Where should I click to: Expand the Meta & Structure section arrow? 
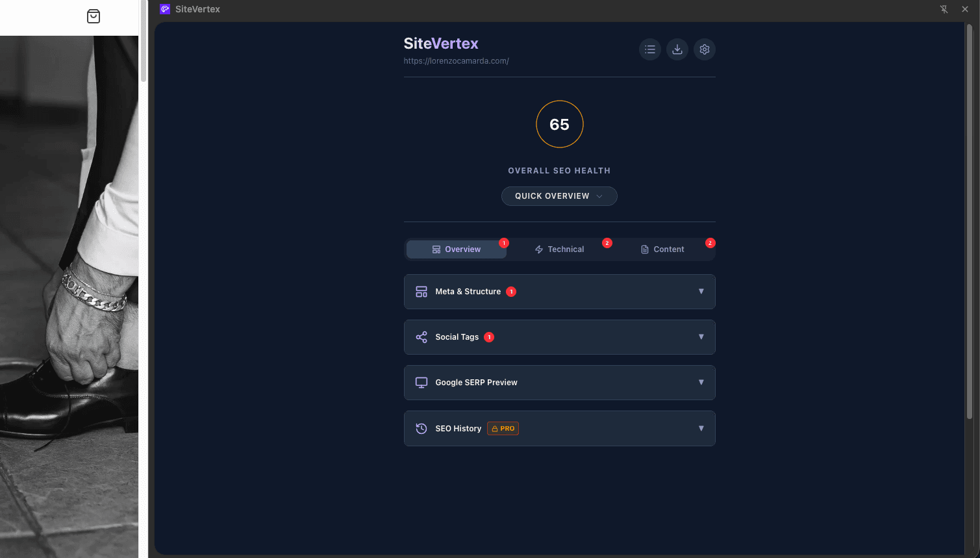point(701,292)
